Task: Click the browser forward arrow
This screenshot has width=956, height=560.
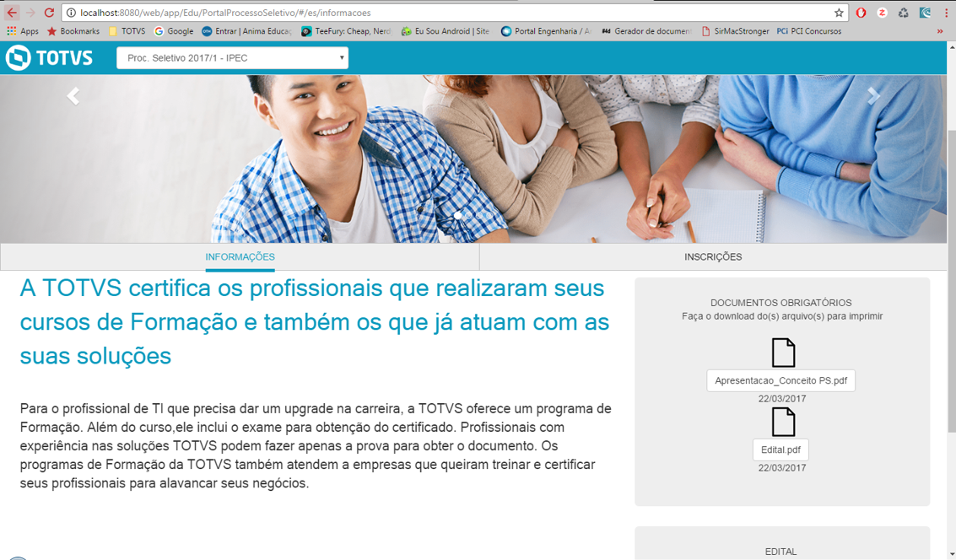Action: pyautogui.click(x=30, y=12)
